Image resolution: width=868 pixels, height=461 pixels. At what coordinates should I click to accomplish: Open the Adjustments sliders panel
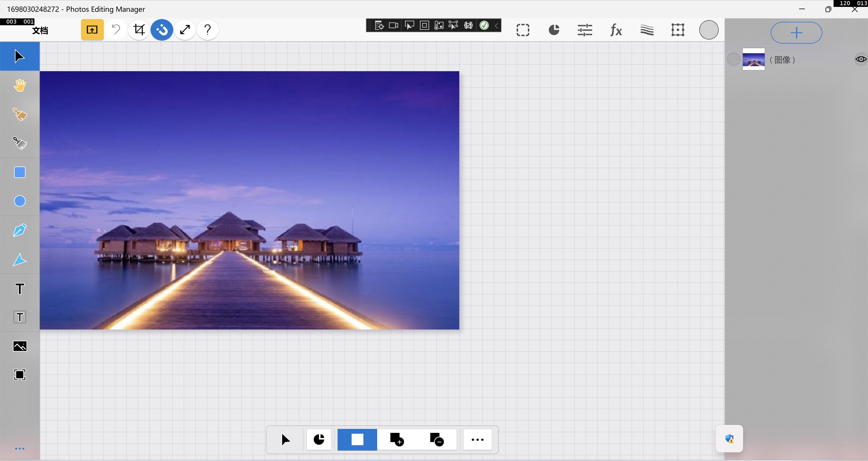(x=585, y=30)
